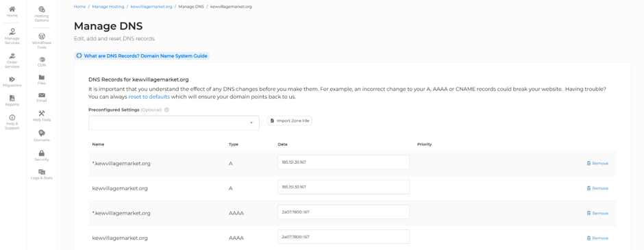The image size is (644, 250).
Task: Open the Preconfigured Settings dropdown
Action: [174, 123]
